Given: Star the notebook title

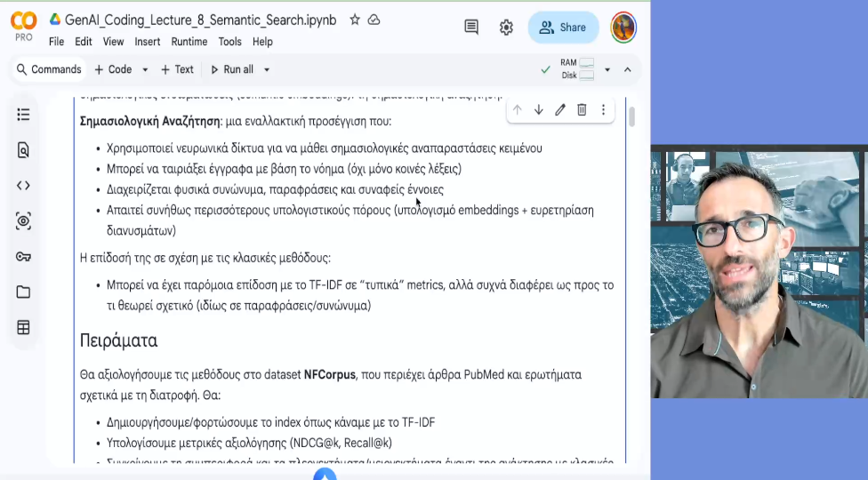Looking at the screenshot, I should click(x=355, y=20).
